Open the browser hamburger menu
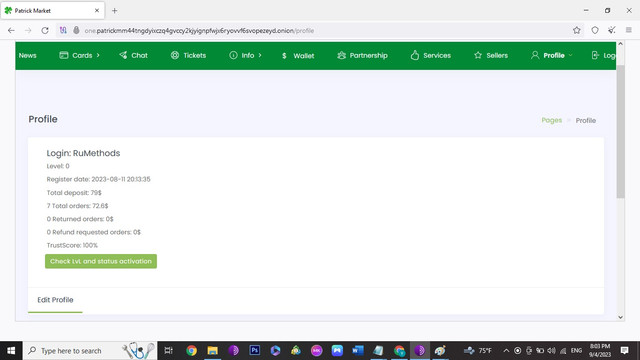This screenshot has height=360, width=640. [629, 30]
